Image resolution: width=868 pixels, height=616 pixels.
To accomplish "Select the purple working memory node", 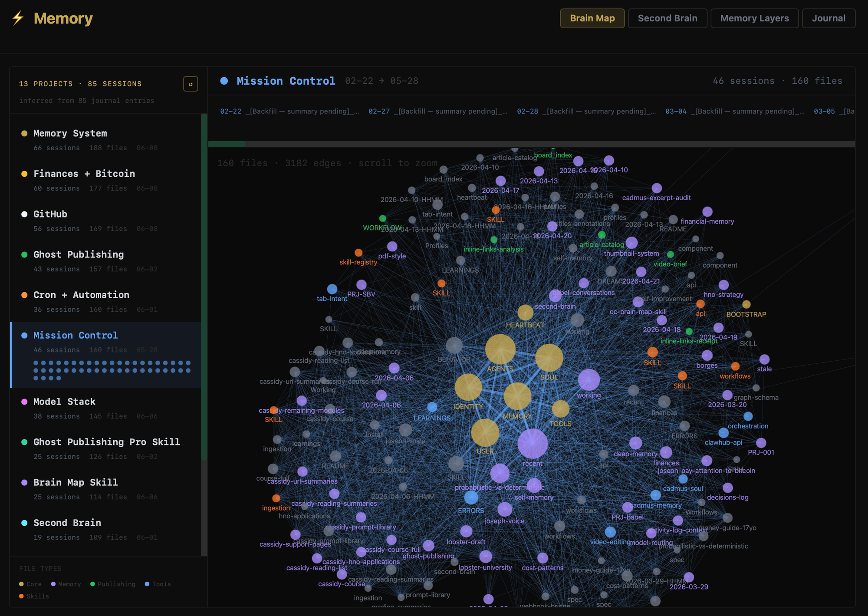I will pos(589,380).
